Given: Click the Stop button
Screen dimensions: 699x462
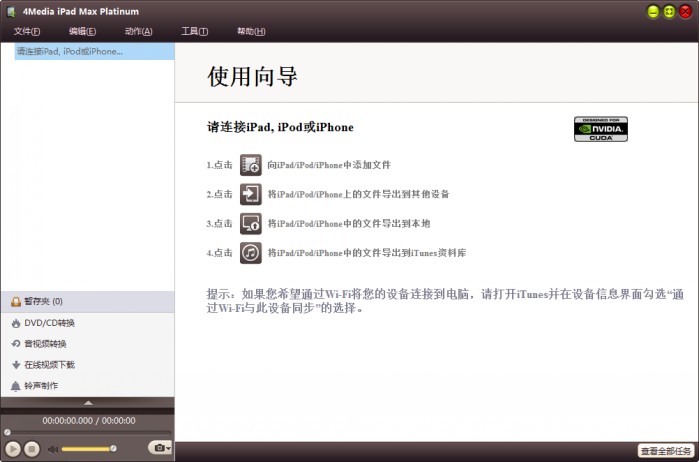Looking at the screenshot, I should point(32,449).
